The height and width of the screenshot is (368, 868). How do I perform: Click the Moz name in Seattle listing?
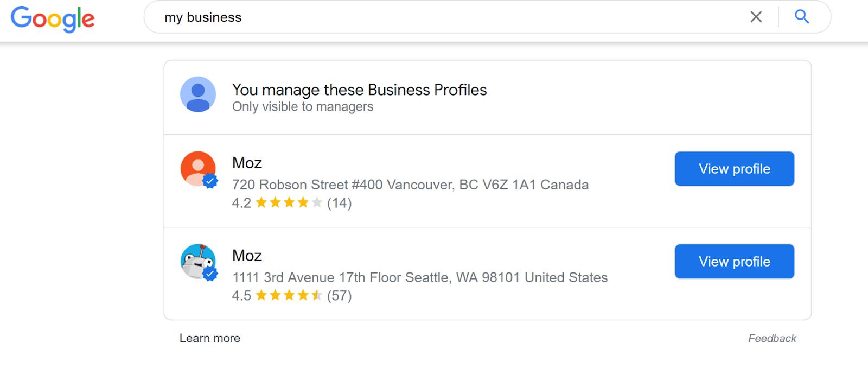click(247, 256)
